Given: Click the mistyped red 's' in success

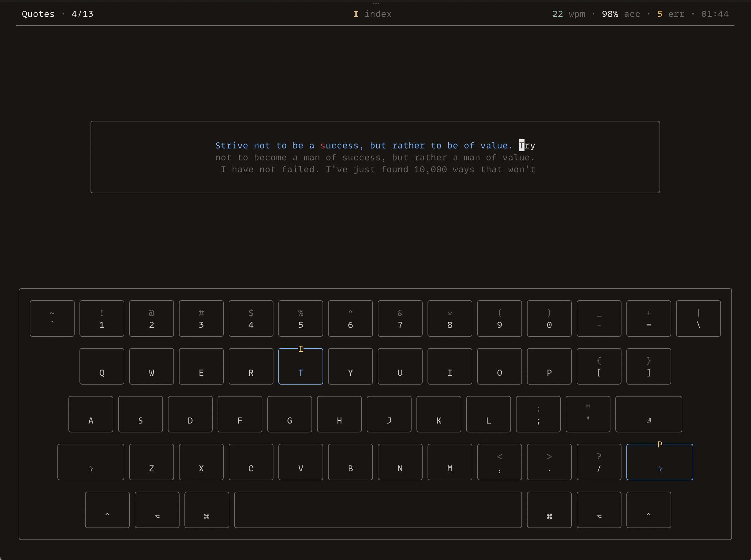Looking at the screenshot, I should (323, 146).
